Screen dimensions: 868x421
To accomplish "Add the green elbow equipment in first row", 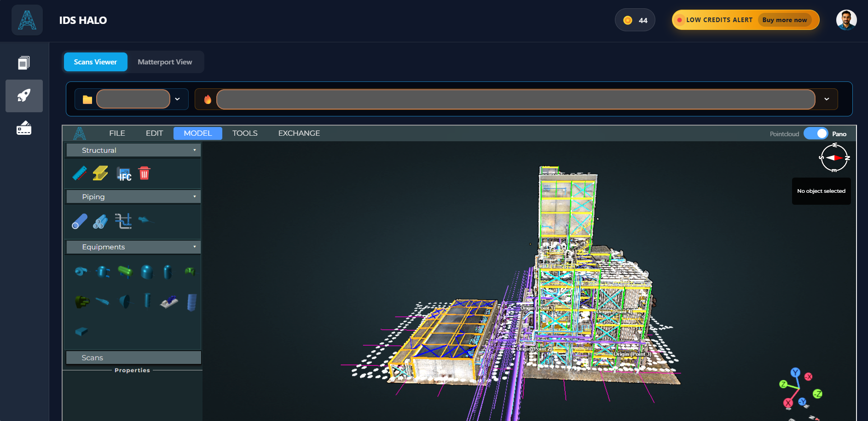I will [190, 271].
